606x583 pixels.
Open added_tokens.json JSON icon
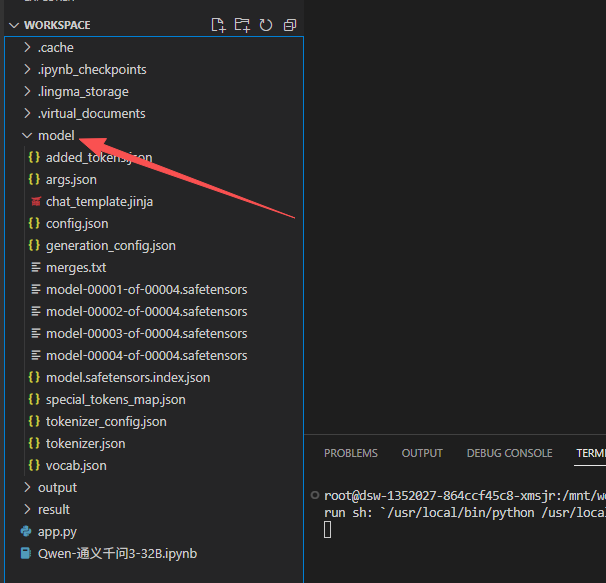34,157
